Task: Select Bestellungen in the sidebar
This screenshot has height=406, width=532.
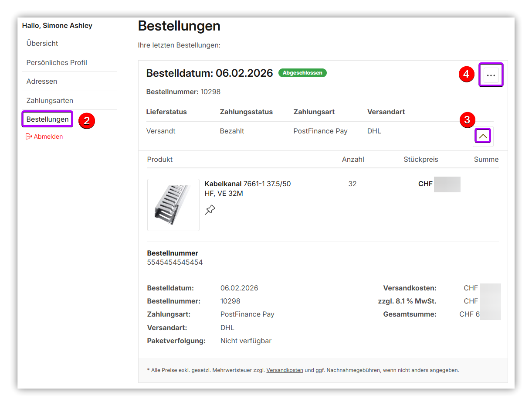Action: tap(47, 119)
